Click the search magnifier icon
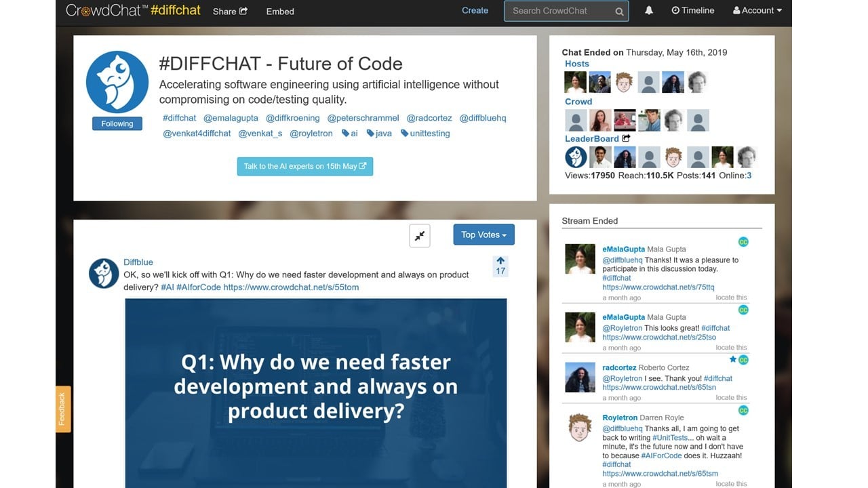This screenshot has width=868, height=488. [x=619, y=11]
